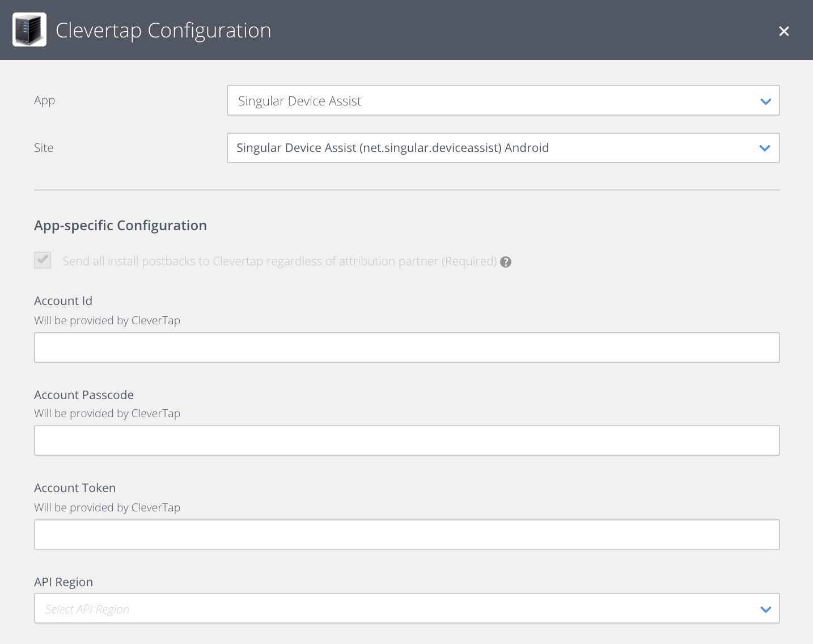
Task: Click inside the Account Token input field
Action: click(x=406, y=534)
